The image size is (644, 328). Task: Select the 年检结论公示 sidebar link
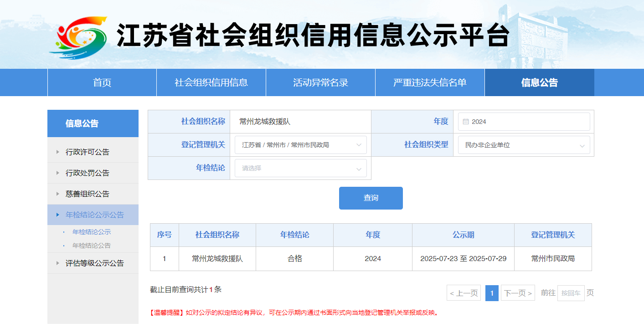[x=90, y=232]
